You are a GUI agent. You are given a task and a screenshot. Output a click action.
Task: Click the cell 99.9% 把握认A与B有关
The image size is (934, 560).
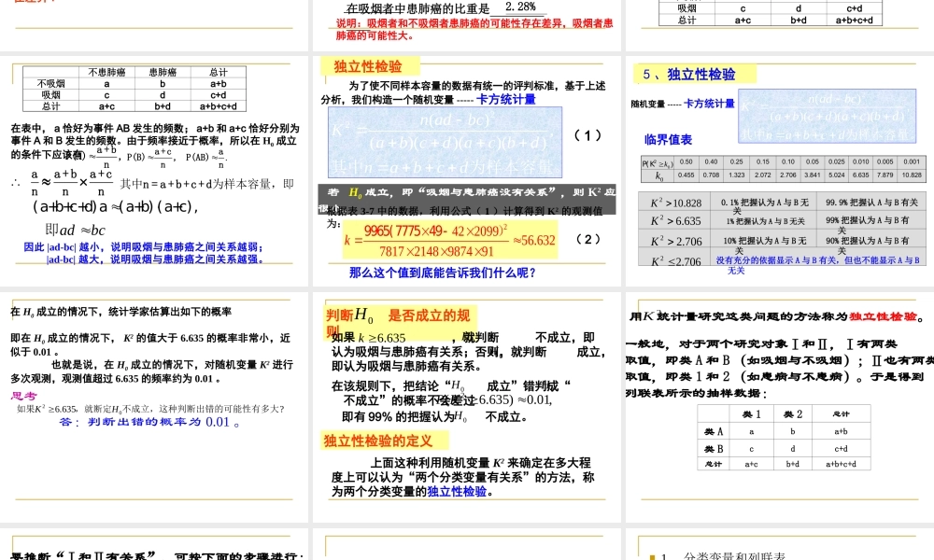(x=871, y=203)
